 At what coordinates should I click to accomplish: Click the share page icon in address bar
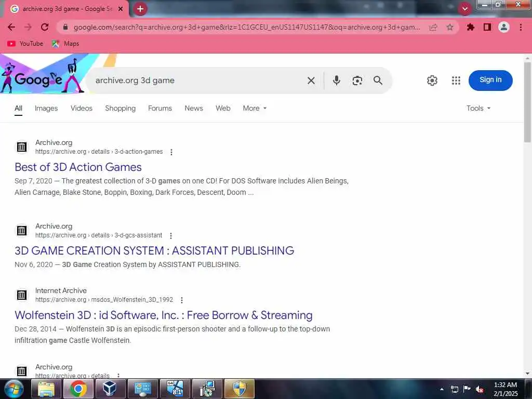433,27
